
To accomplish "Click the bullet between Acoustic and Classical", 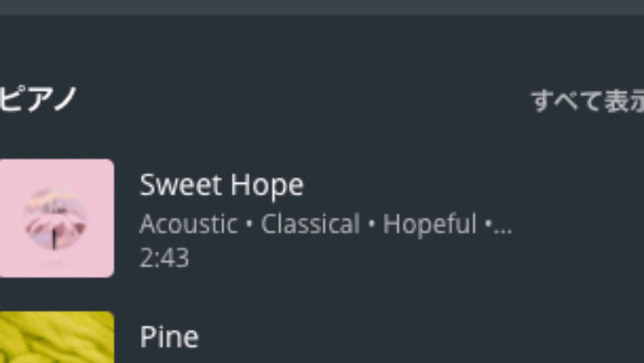I will pyautogui.click(x=249, y=225).
